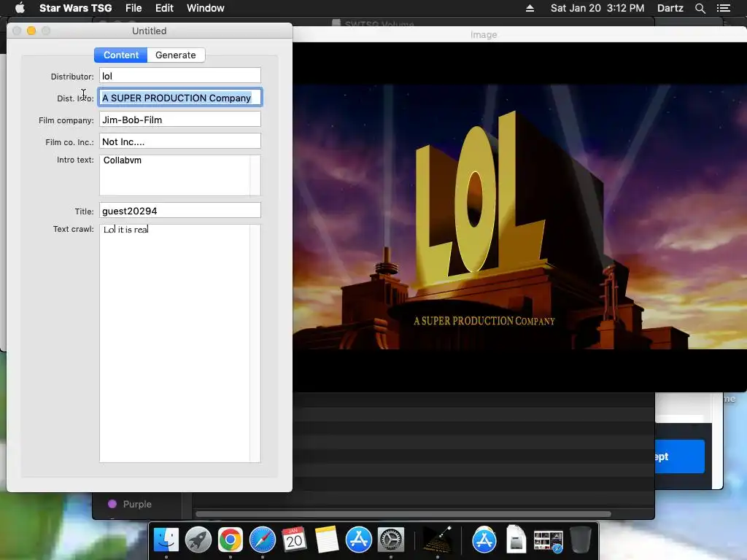This screenshot has height=560, width=747.
Task: Click the Distributor field containing lol
Action: point(180,75)
